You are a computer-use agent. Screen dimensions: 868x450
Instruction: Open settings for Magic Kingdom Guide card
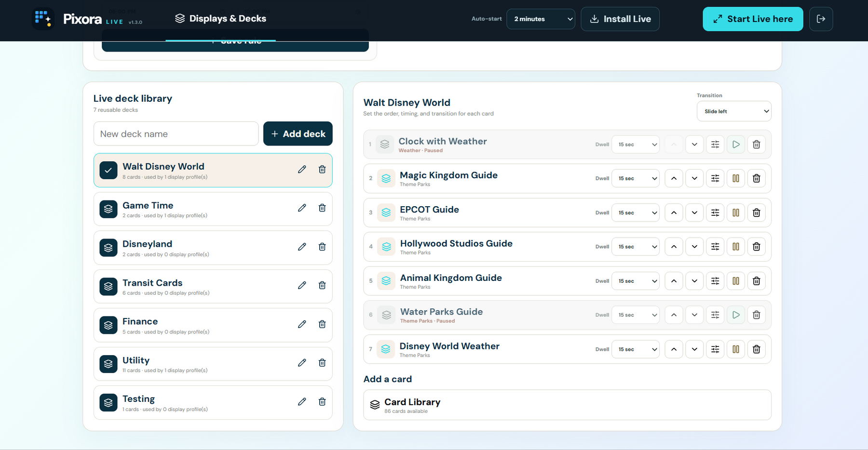click(715, 178)
